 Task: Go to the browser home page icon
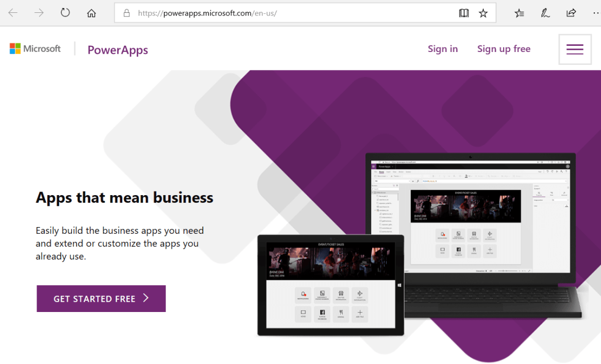point(91,13)
